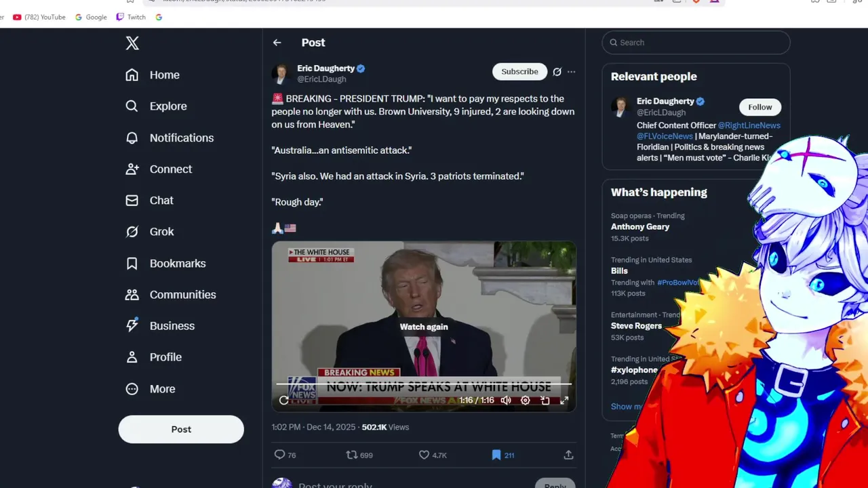Open the #xylophone trending topic
Screen dimensions: 868x488
(x=634, y=370)
